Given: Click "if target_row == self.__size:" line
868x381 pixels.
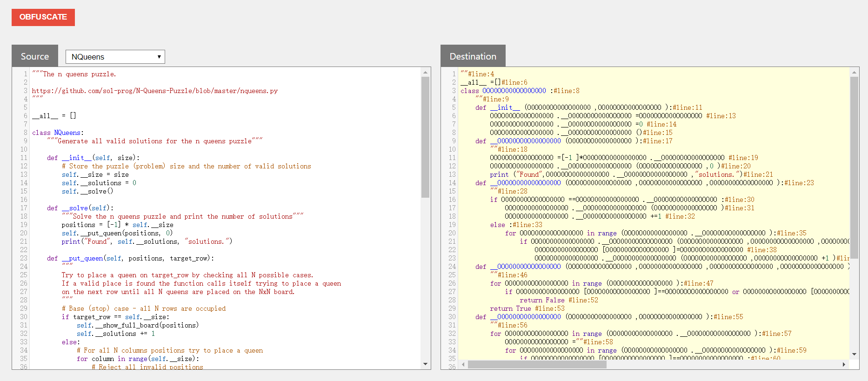Looking at the screenshot, I should pos(116,317).
